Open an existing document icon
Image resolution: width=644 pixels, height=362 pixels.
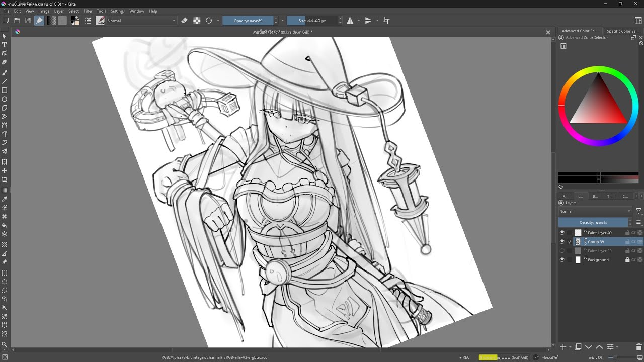pyautogui.click(x=17, y=21)
